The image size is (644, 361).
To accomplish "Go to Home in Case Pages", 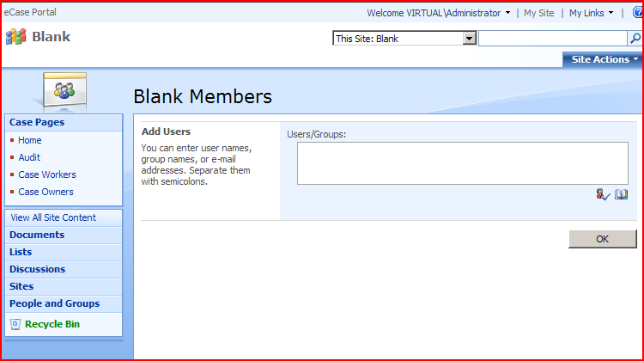I will coord(29,140).
